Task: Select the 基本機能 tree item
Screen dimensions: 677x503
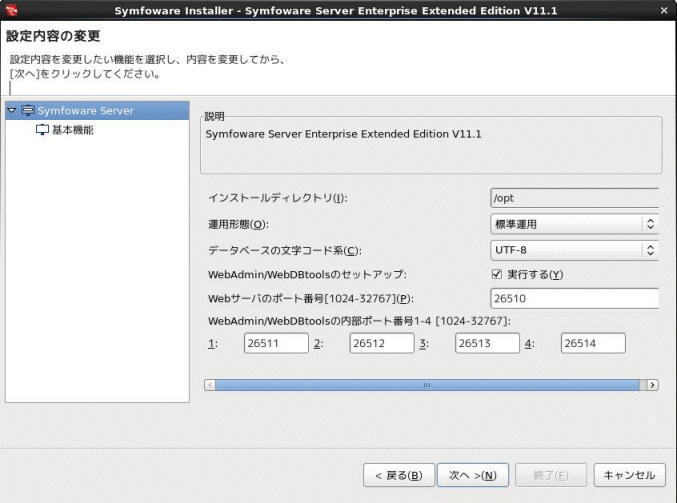Action: click(73, 130)
